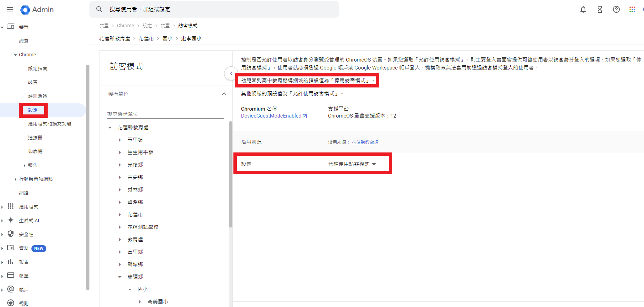
Task: Open the Google apps grid launcher
Action: click(632, 9)
